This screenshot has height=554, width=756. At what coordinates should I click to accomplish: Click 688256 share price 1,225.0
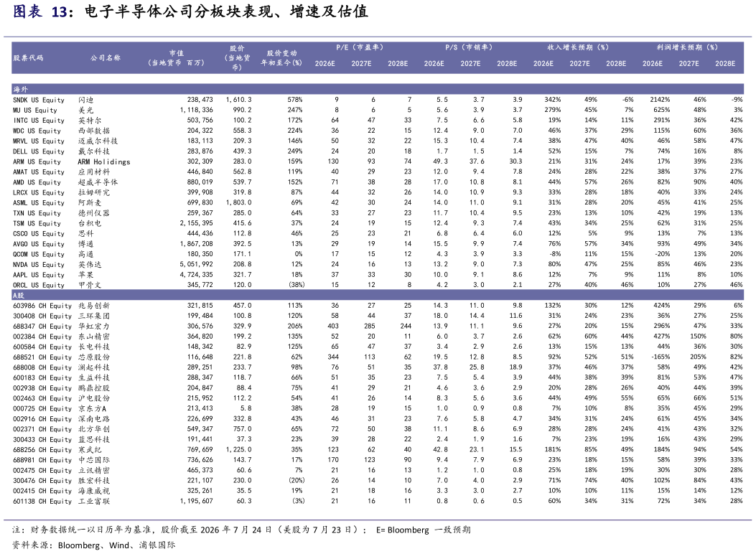point(238,450)
